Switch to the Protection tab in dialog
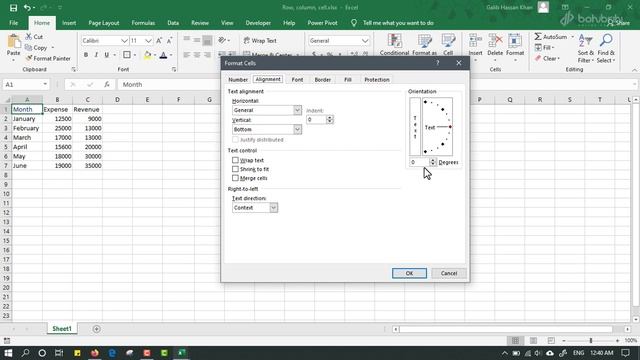Viewport: 640px width, 360px height. pos(377,80)
